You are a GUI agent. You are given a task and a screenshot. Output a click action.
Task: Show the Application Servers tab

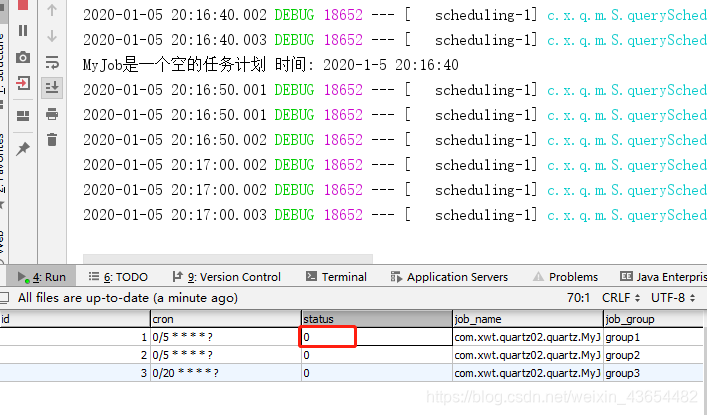pos(450,277)
